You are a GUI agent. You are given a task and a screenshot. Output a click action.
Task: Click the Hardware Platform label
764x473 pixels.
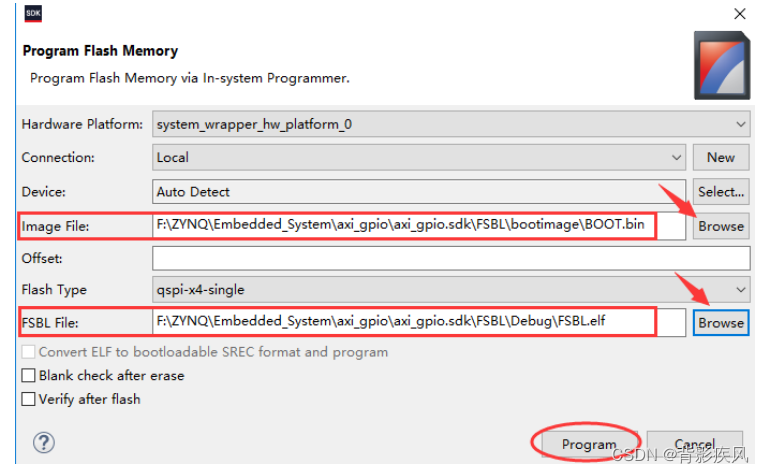tap(82, 124)
